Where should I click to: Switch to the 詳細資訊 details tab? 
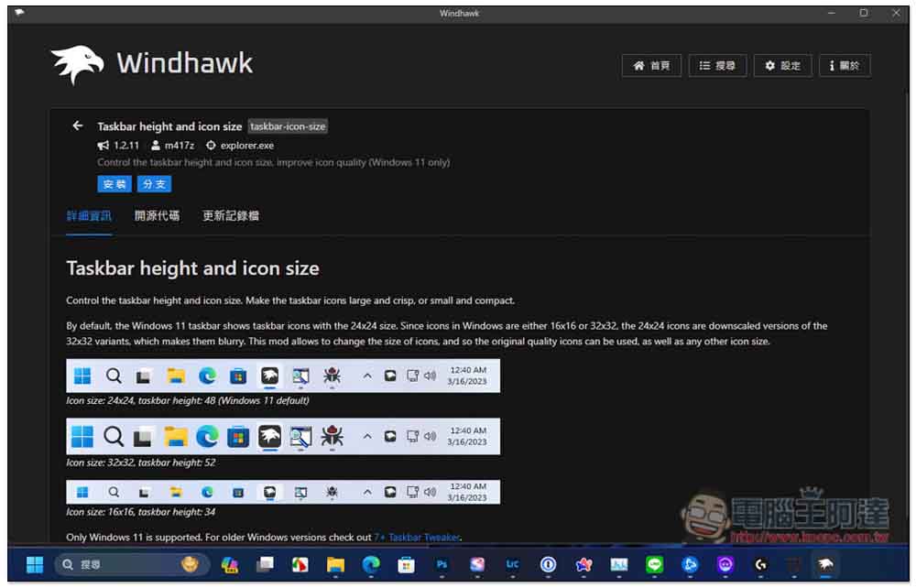tap(89, 216)
